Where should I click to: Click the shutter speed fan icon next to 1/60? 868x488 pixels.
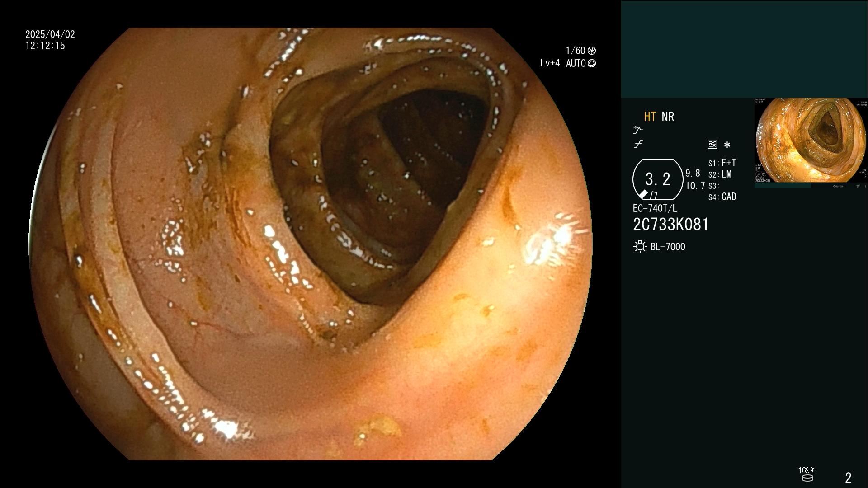click(x=592, y=51)
